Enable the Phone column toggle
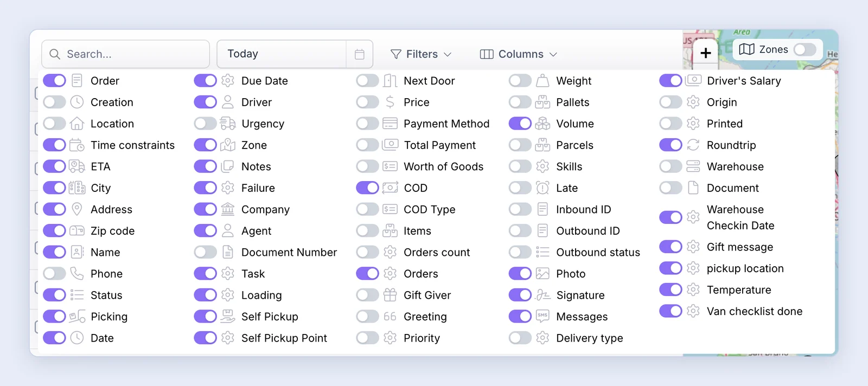This screenshot has height=386, width=868. [54, 273]
